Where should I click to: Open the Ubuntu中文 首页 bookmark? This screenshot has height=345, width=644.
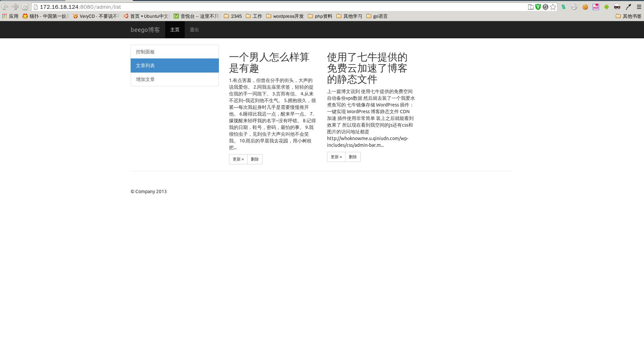(146, 16)
